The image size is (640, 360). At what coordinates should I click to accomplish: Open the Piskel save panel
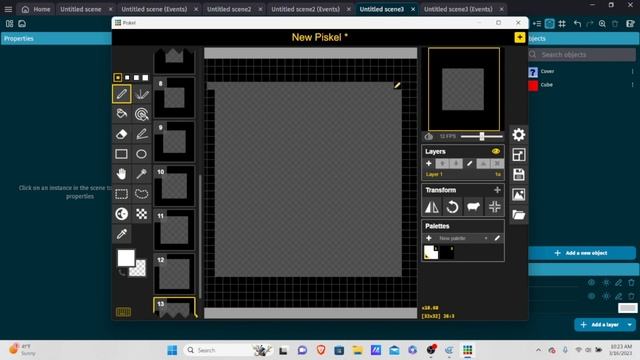519,175
